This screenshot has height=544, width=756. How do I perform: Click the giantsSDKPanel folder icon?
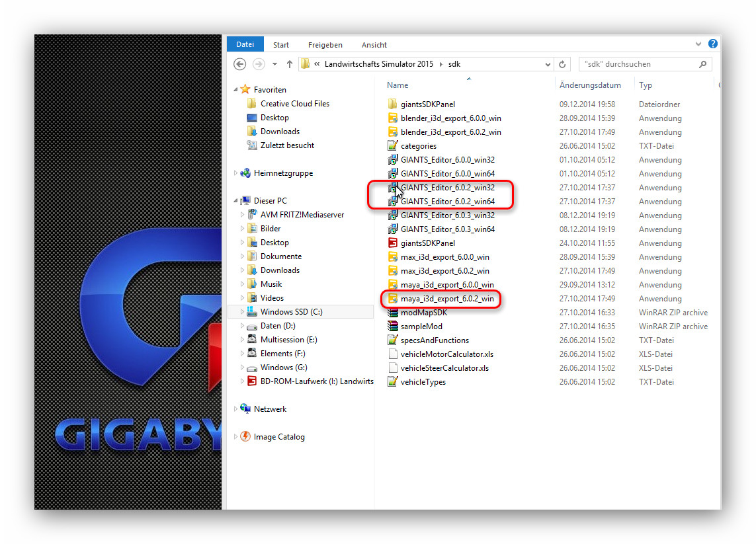tap(392, 104)
